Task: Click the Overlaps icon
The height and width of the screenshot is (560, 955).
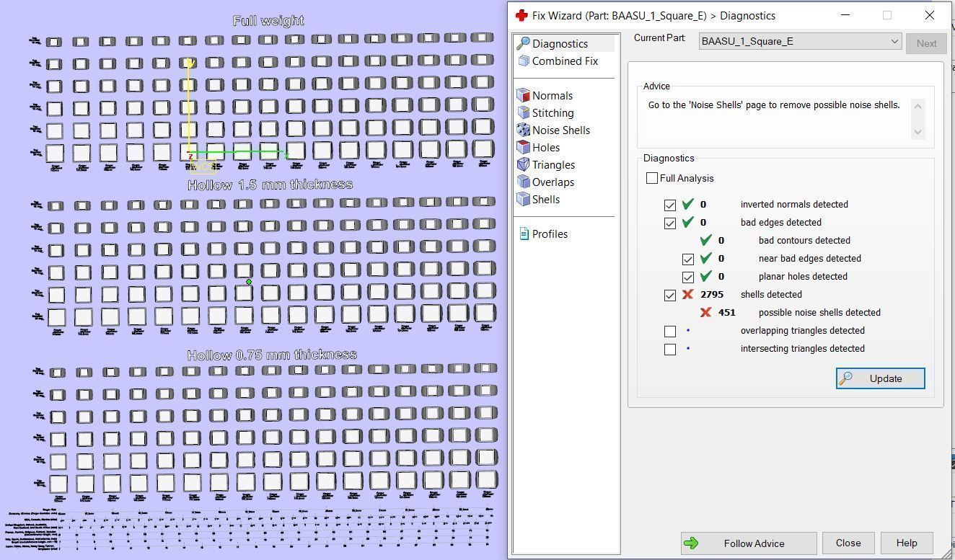Action: coord(524,182)
